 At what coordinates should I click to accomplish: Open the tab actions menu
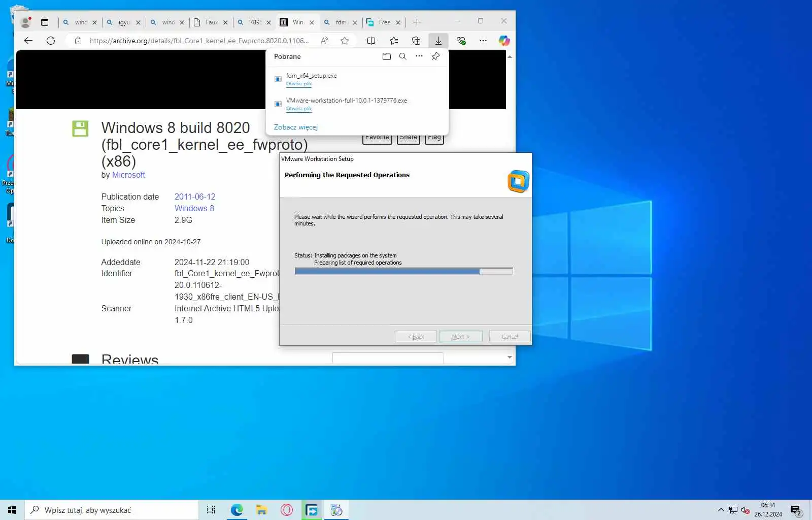click(x=45, y=22)
